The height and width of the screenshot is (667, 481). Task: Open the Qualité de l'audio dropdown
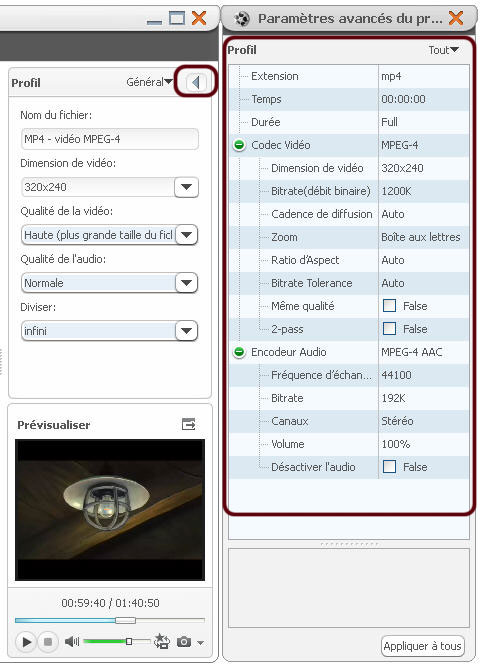(x=186, y=283)
